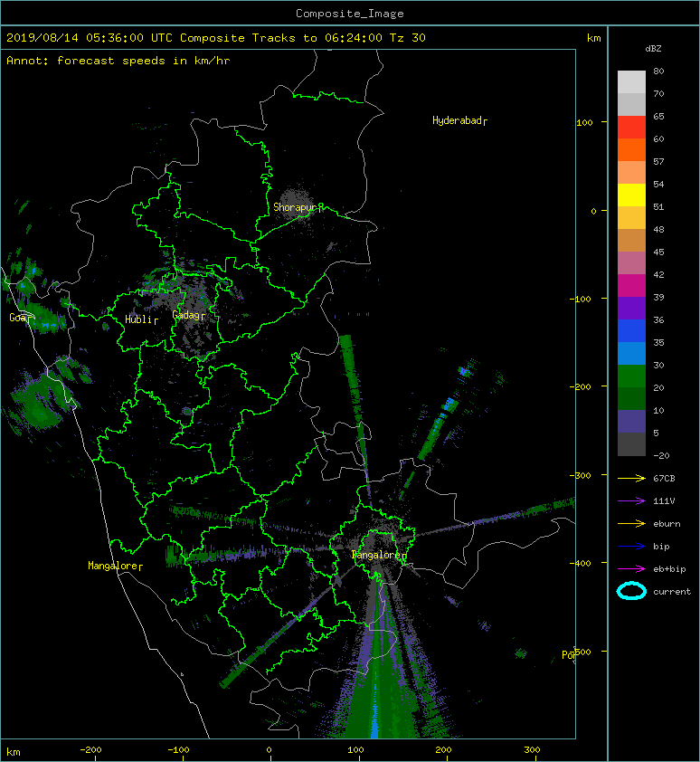Click the 2019/08/14 05:36:00 UTC timestamp

(90, 38)
